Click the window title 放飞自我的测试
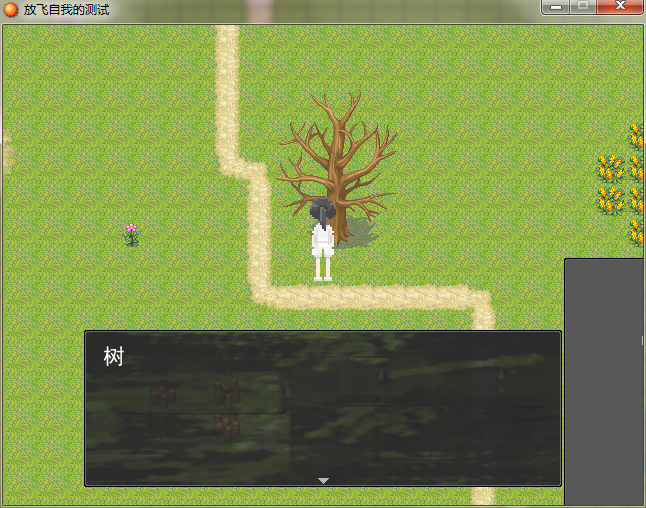Viewport: 646px width, 508px height. (66, 9)
